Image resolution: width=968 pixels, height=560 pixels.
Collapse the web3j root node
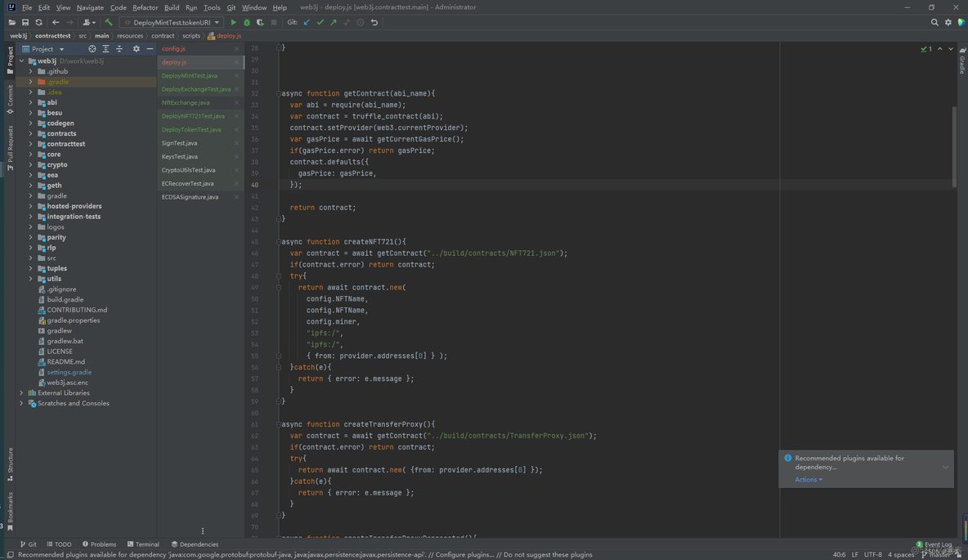(x=21, y=61)
